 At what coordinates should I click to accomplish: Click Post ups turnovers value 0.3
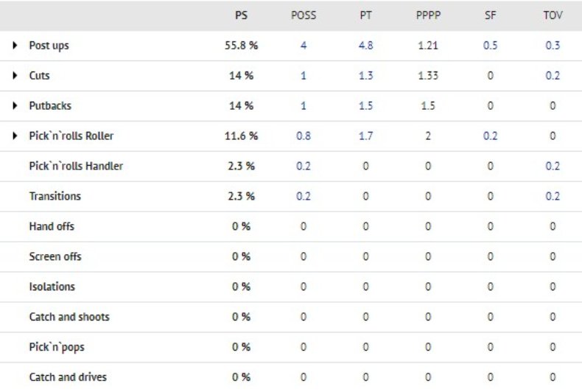pyautogui.click(x=553, y=46)
